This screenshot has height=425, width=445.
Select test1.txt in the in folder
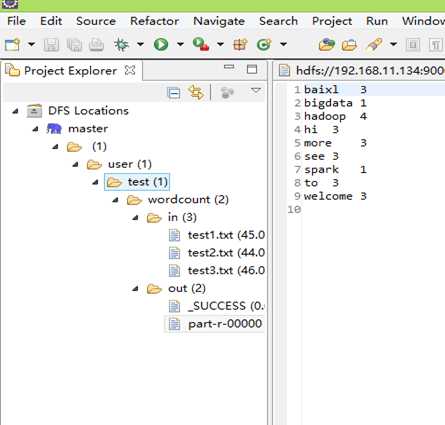click(x=226, y=235)
